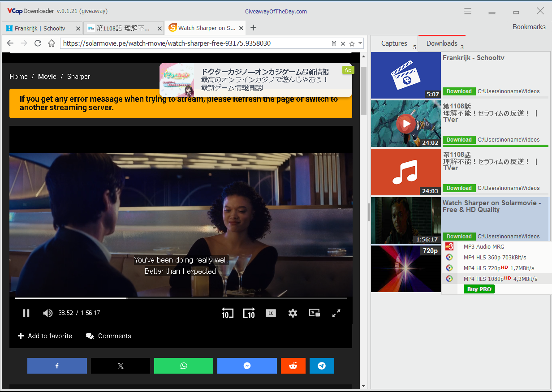
Task: Share on X (Twitter)
Action: tap(121, 366)
